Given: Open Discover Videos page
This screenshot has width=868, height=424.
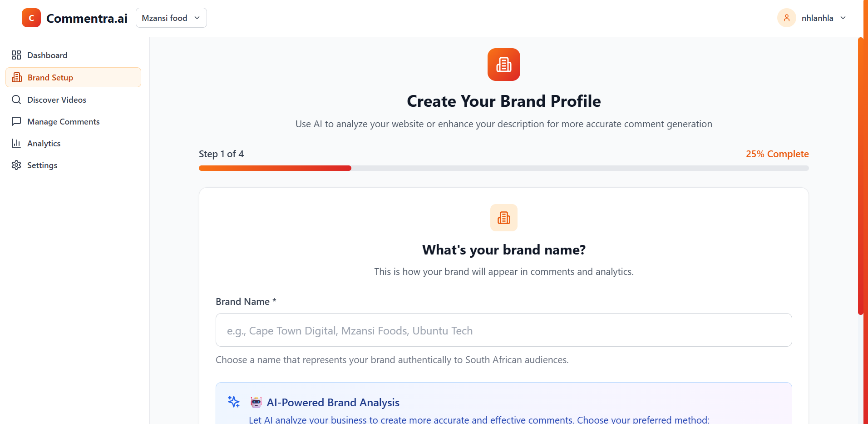Looking at the screenshot, I should coord(73,100).
